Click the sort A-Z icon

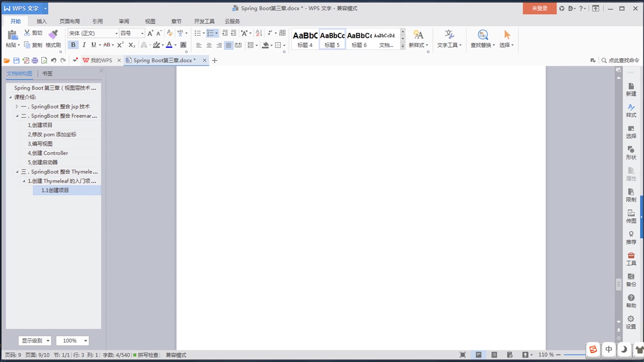pyautogui.click(x=259, y=33)
